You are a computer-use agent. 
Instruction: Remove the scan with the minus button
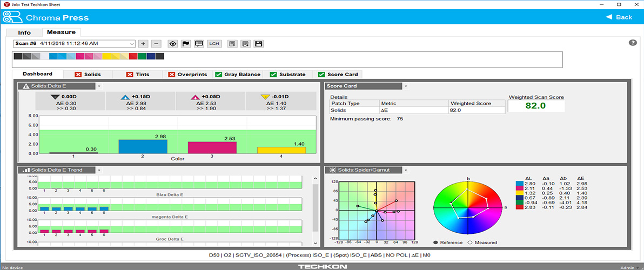point(157,44)
